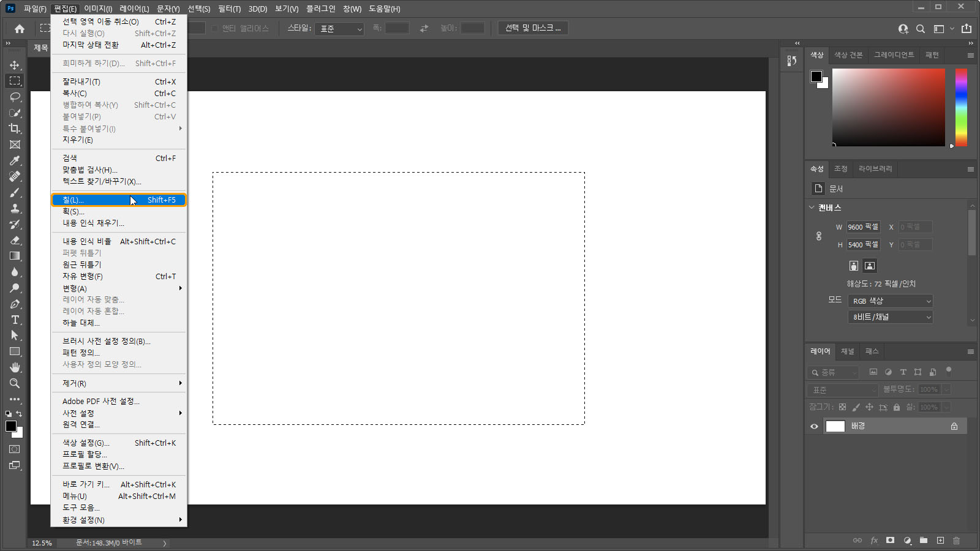Select the Horizontal Type tool
The height and width of the screenshot is (551, 980).
pyautogui.click(x=15, y=320)
